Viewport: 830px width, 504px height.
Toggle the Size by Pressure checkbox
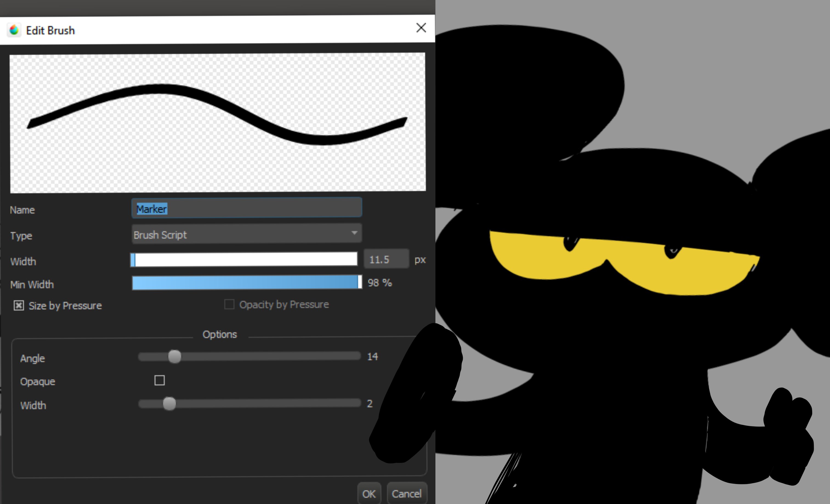point(19,306)
